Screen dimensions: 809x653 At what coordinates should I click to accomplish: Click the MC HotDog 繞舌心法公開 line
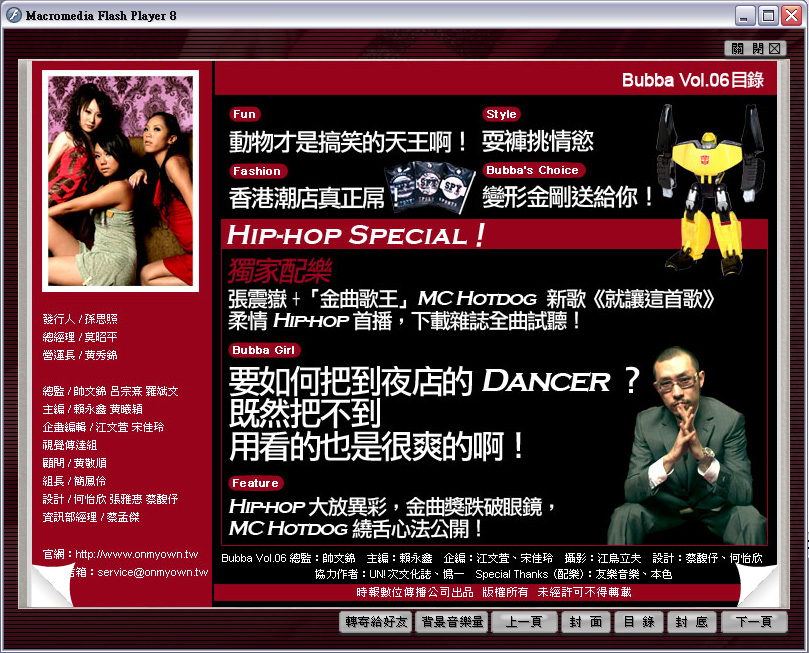pyautogui.click(x=356, y=529)
